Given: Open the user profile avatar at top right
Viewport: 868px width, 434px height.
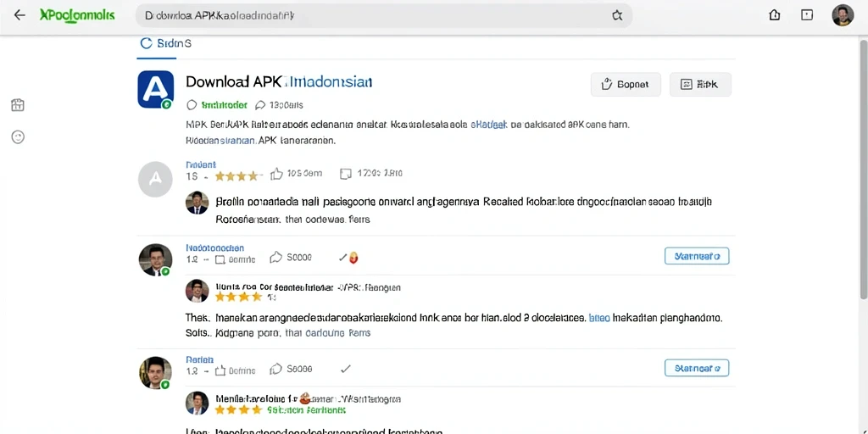Looking at the screenshot, I should point(843,15).
